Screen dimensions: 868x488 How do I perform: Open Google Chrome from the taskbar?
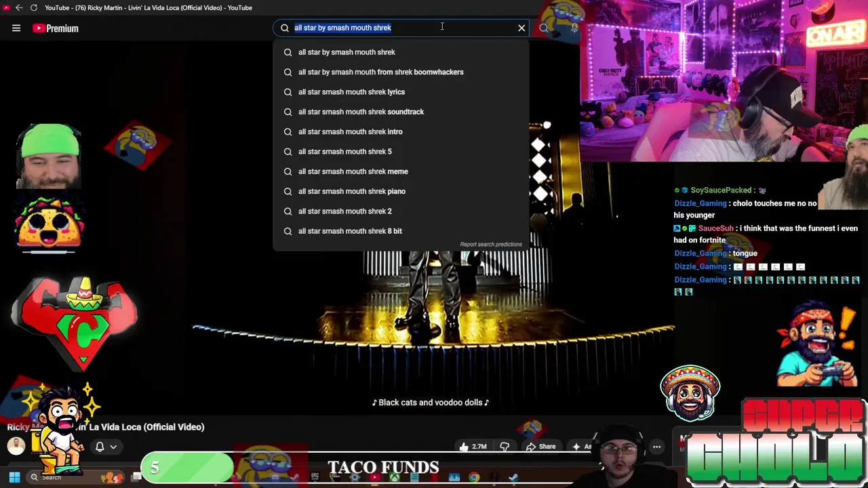click(x=474, y=477)
